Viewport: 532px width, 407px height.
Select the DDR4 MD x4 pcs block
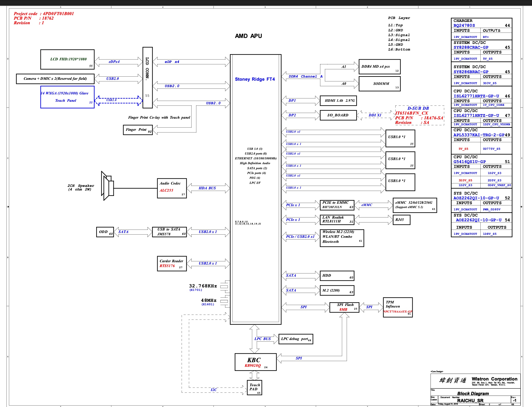pyautogui.click(x=379, y=67)
